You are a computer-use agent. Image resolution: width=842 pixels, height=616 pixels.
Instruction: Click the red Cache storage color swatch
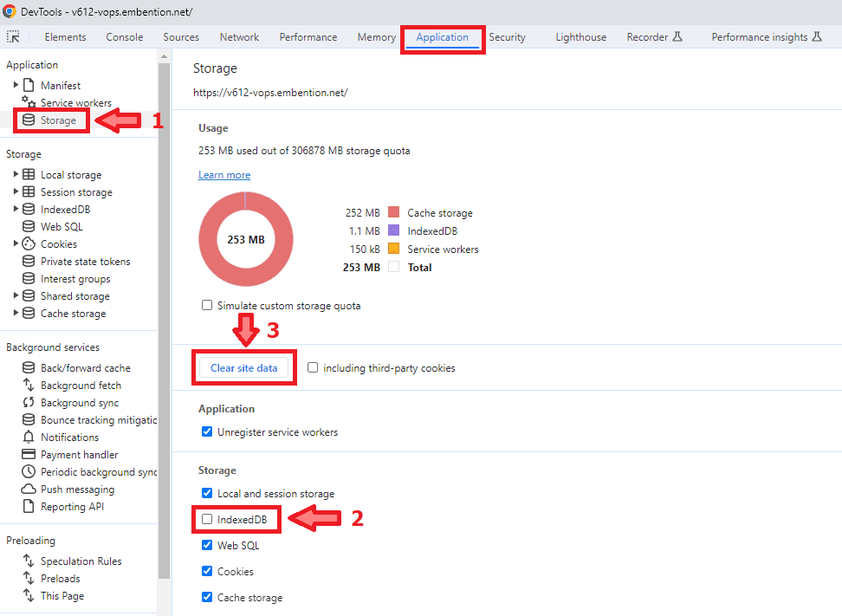(393, 213)
